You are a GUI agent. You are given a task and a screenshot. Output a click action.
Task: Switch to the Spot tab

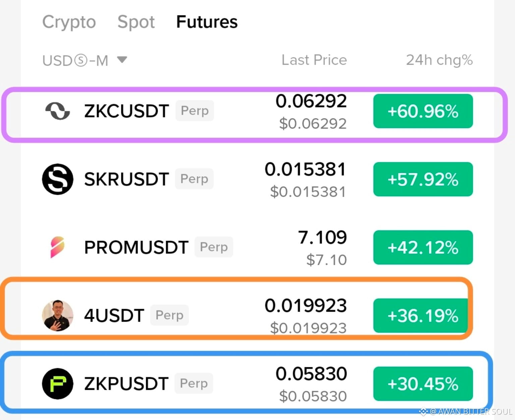click(136, 22)
